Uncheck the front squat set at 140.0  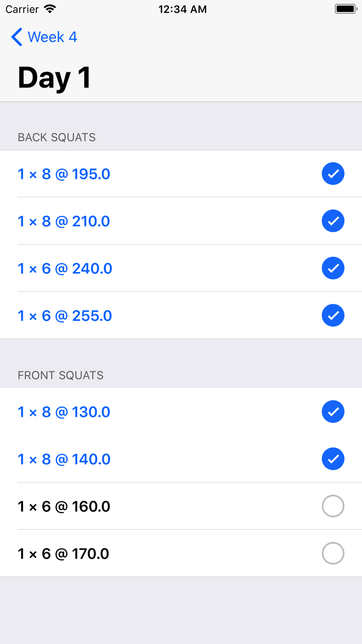pyautogui.click(x=333, y=459)
